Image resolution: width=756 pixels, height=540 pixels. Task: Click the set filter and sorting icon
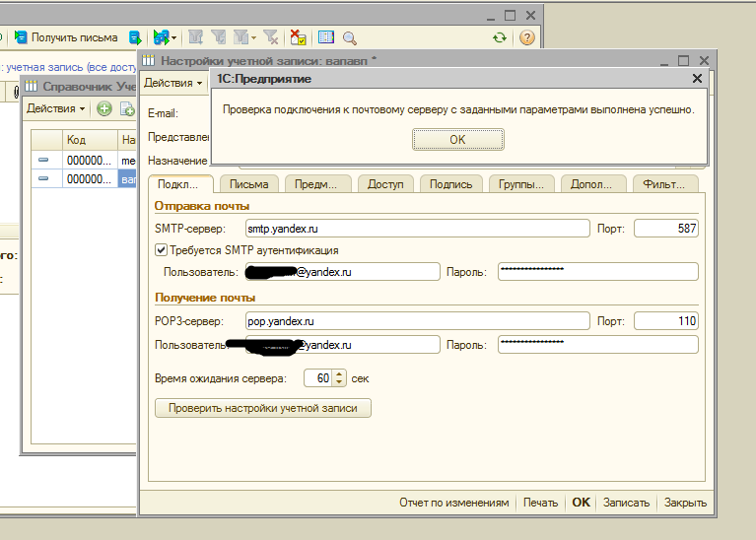196,37
